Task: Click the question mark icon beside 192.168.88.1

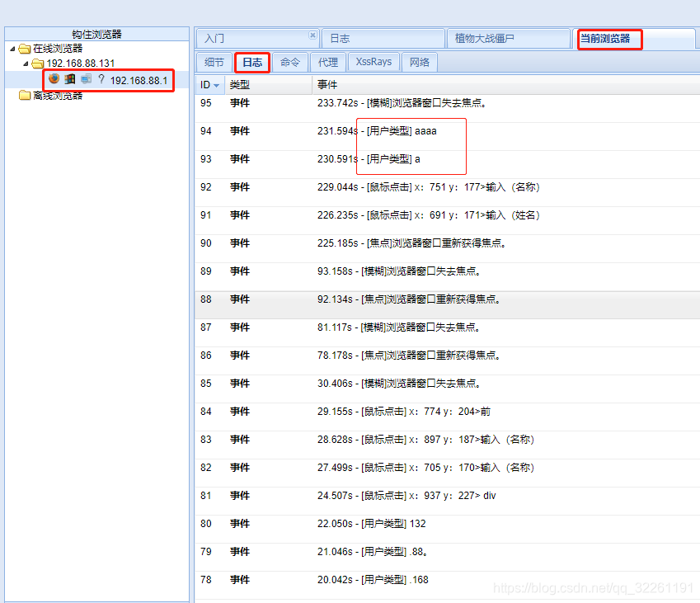Action: (x=101, y=79)
